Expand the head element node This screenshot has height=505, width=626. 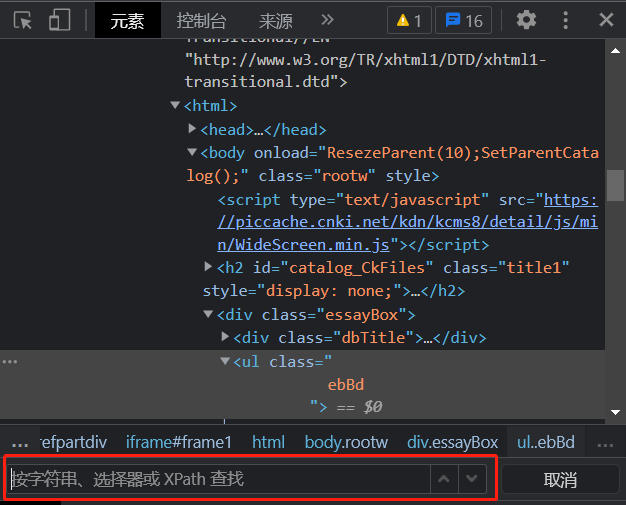[x=192, y=128]
